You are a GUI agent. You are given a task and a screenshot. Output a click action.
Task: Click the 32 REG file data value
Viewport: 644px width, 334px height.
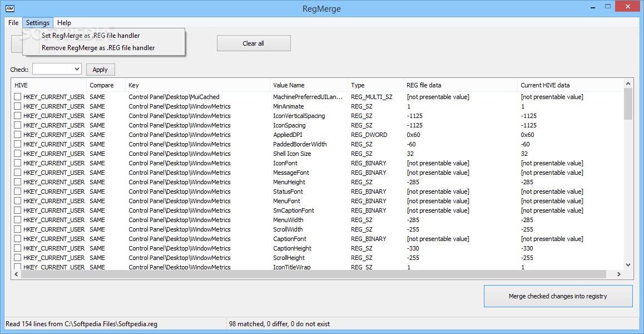pyautogui.click(x=410, y=154)
